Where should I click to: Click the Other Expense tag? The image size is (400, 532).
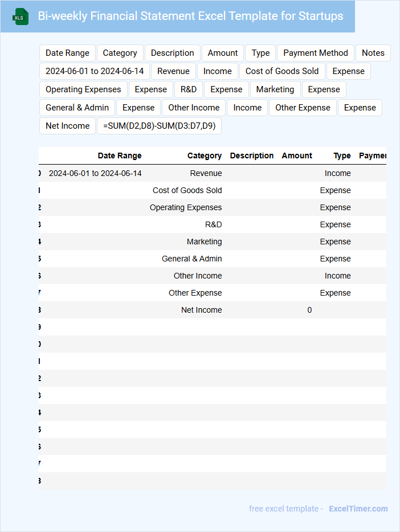click(x=303, y=108)
